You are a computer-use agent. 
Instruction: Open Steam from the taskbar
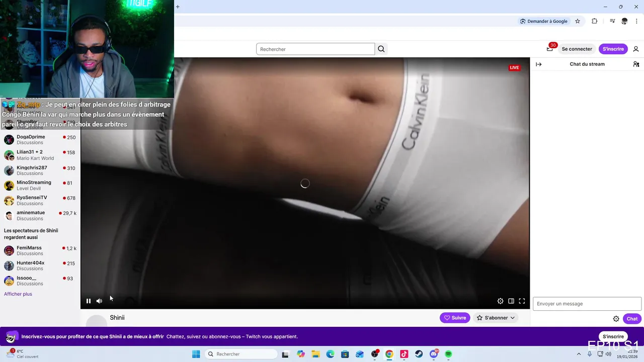[419, 354]
